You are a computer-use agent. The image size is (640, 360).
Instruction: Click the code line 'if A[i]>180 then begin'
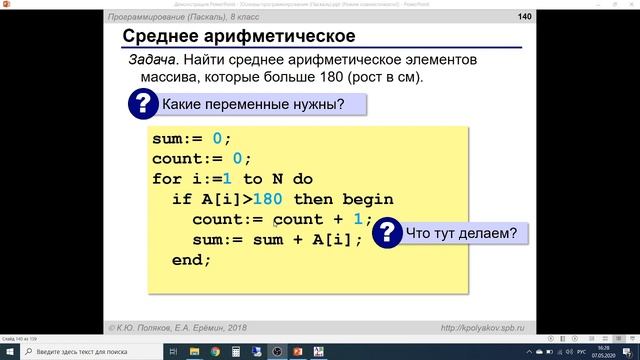pyautogui.click(x=282, y=199)
